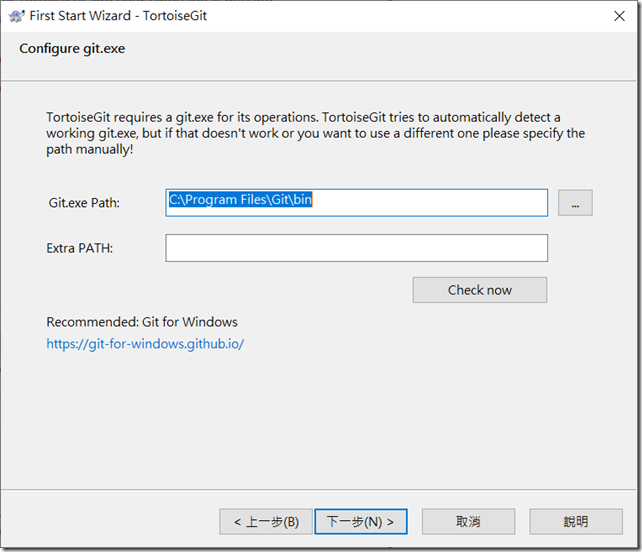Viewport: 642px width, 552px height.
Task: Close the First Start Wizard window
Action: [619, 16]
